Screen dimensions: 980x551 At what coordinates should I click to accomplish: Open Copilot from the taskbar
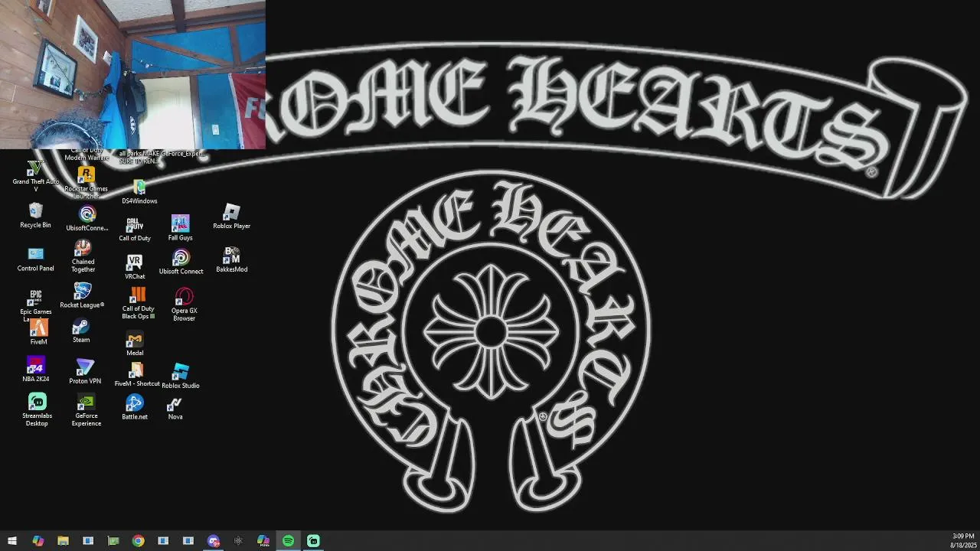[x=38, y=541]
